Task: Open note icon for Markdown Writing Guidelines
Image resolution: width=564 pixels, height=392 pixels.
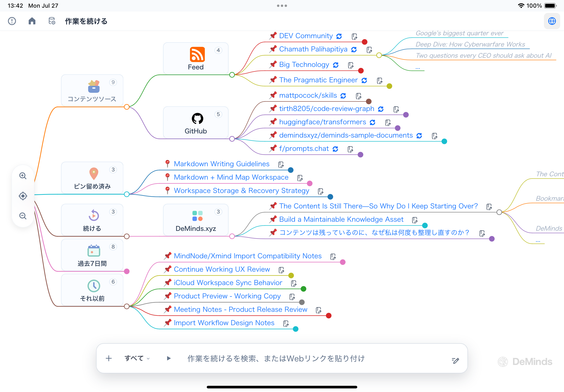Action: [281, 164]
